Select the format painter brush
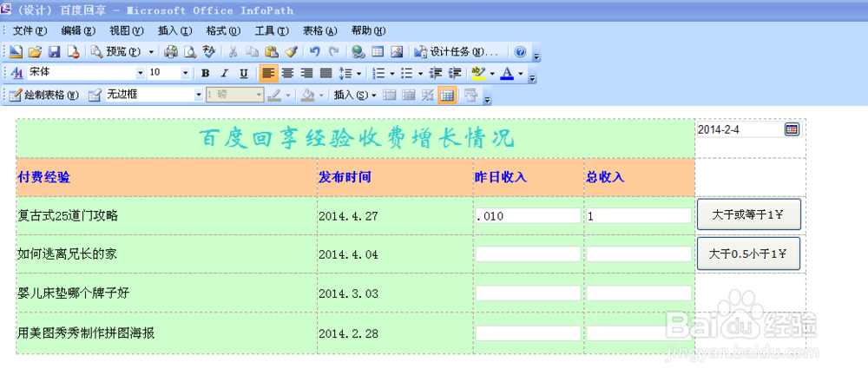The image size is (868, 382). 291,52
